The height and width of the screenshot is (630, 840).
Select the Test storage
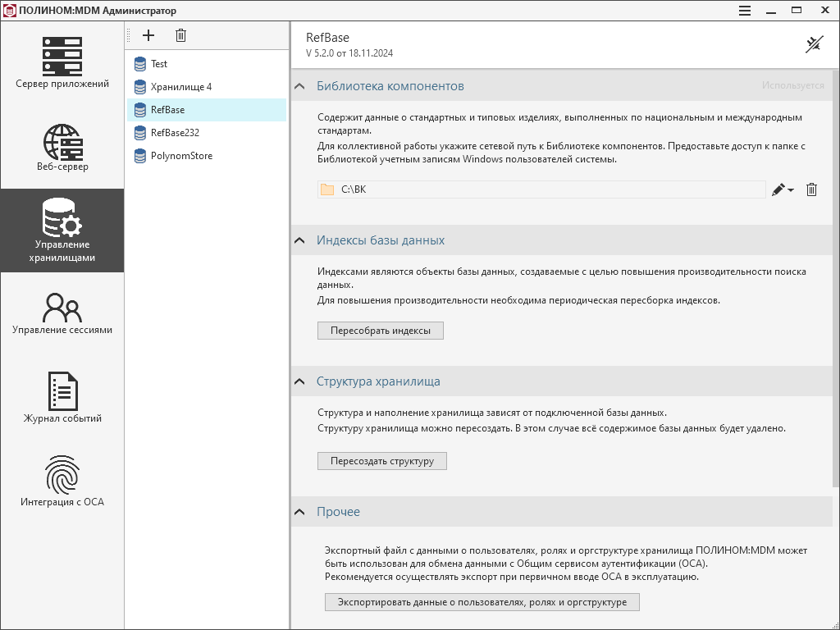pyautogui.click(x=159, y=64)
